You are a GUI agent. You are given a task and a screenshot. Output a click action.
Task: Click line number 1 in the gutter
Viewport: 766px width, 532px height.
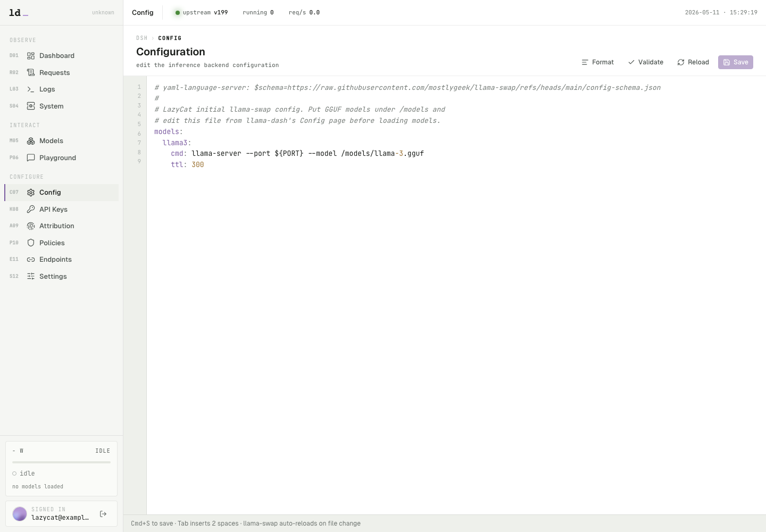[139, 87]
